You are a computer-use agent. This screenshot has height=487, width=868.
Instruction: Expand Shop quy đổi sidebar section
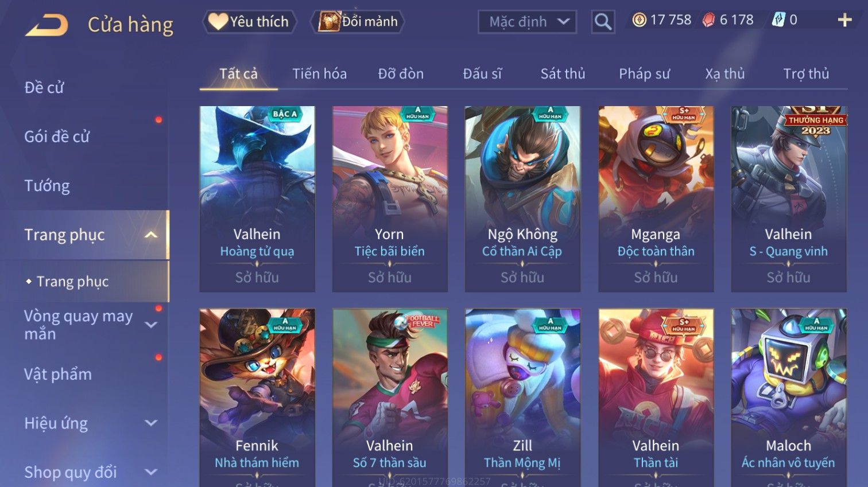151,472
